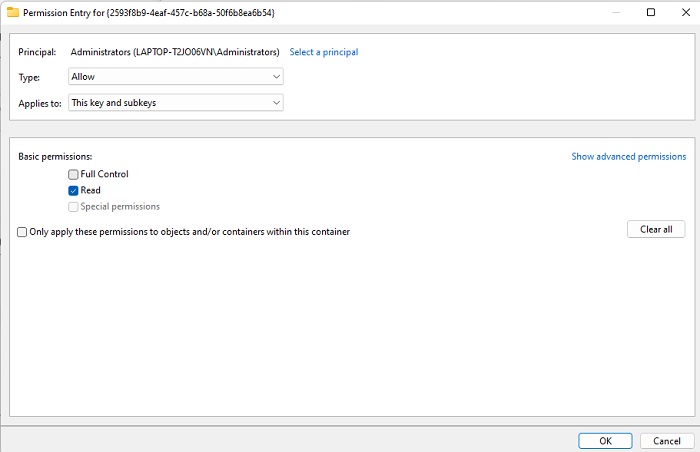Open the Applies to dropdown
The height and width of the screenshot is (452, 700).
tap(176, 103)
